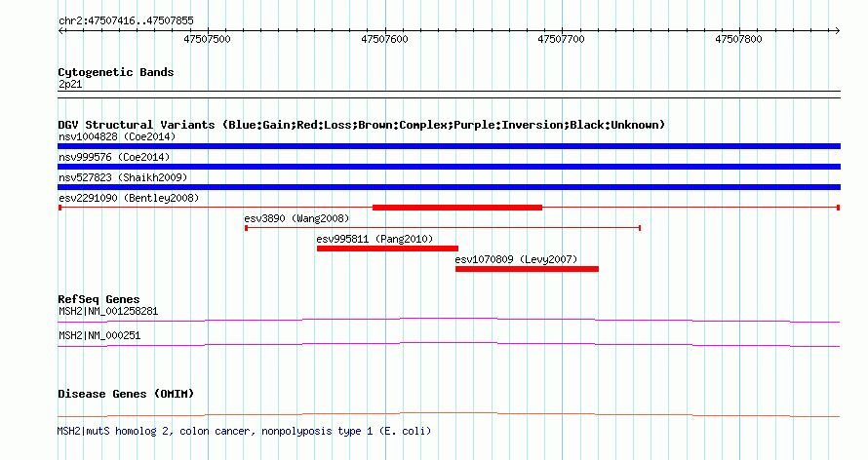Click the orange OMIM gene line
Image resolution: width=868 pixels, height=460 pixels.
pos(449,414)
